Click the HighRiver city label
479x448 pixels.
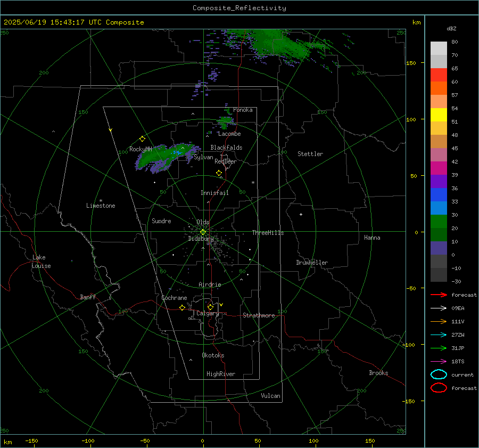[221, 374]
